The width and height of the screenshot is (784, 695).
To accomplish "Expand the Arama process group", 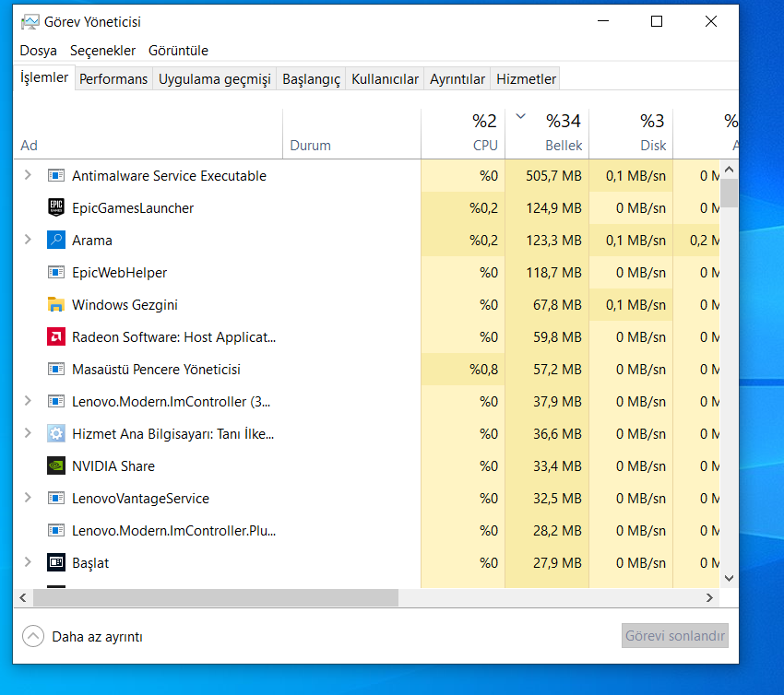I will coord(28,240).
